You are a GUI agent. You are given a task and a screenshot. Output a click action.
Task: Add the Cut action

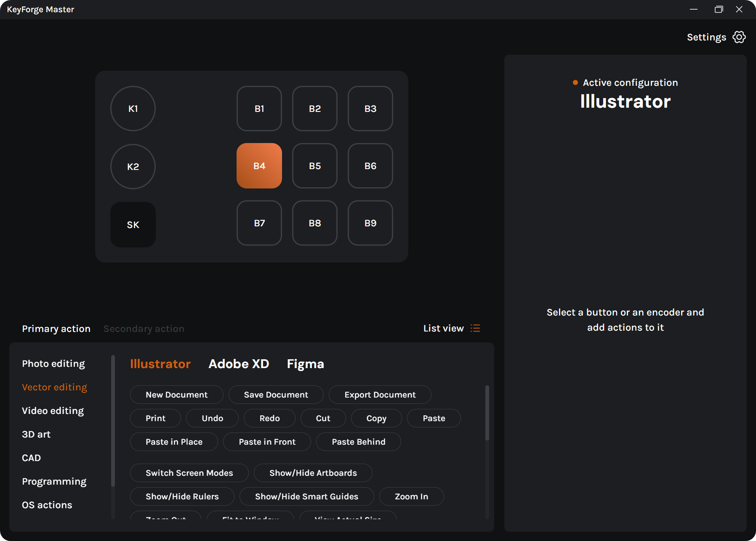tap(323, 418)
